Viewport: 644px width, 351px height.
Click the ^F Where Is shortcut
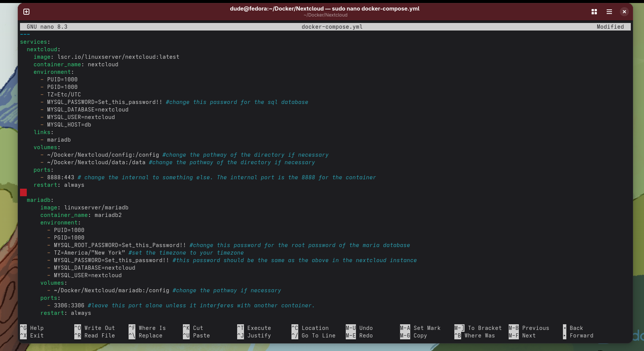point(147,328)
